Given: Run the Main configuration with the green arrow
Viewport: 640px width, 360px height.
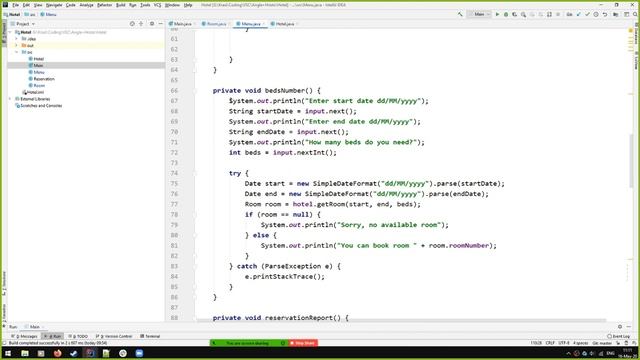Looking at the screenshot, I should click(497, 14).
